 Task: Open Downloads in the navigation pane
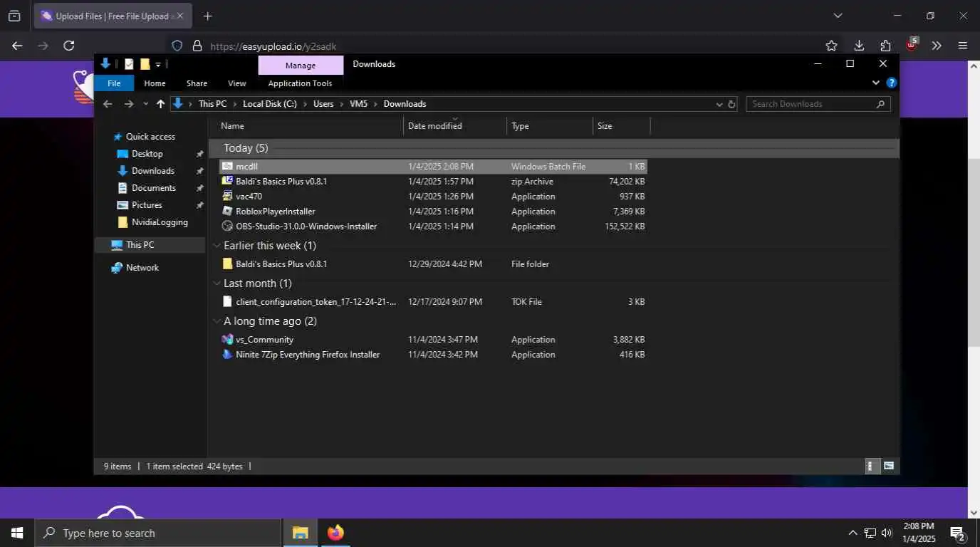(x=152, y=171)
